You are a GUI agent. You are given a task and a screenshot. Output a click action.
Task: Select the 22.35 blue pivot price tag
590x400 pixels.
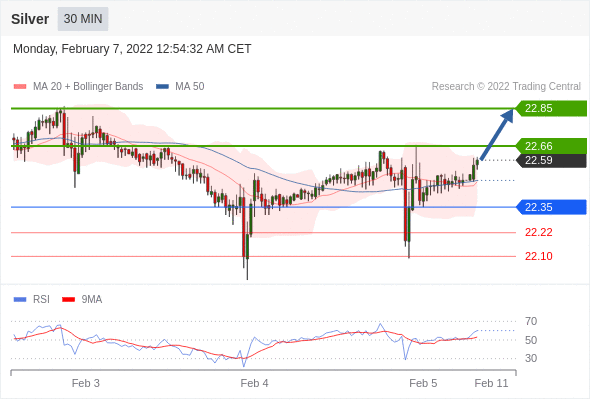click(x=551, y=207)
